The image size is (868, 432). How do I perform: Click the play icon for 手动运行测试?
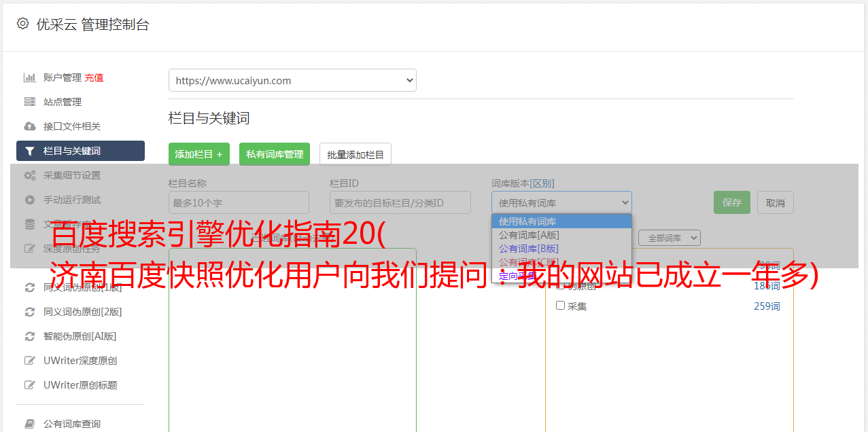[x=29, y=200]
